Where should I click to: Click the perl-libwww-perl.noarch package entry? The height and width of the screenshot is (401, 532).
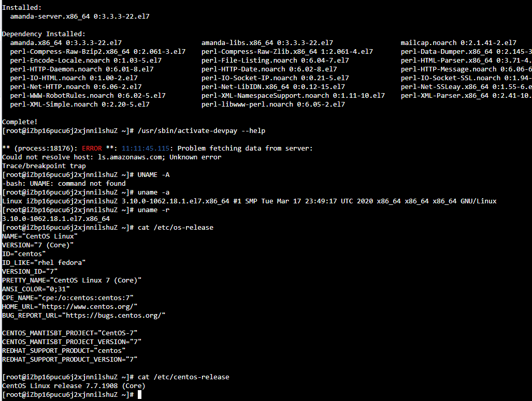[x=273, y=105]
